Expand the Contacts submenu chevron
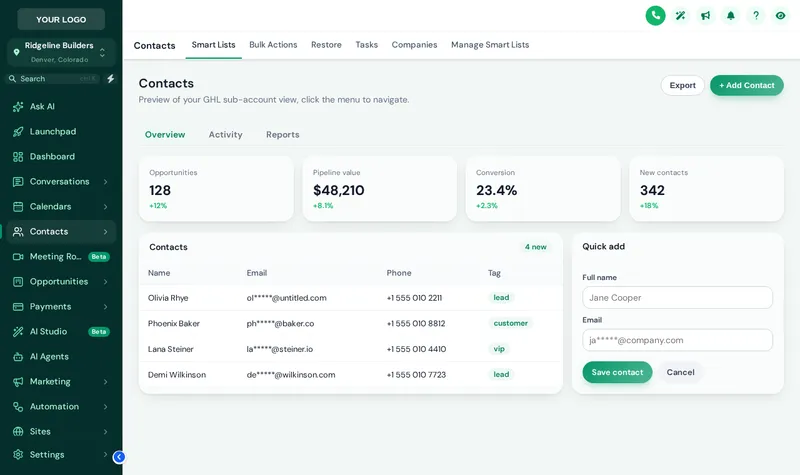The width and height of the screenshot is (800, 475). (106, 232)
